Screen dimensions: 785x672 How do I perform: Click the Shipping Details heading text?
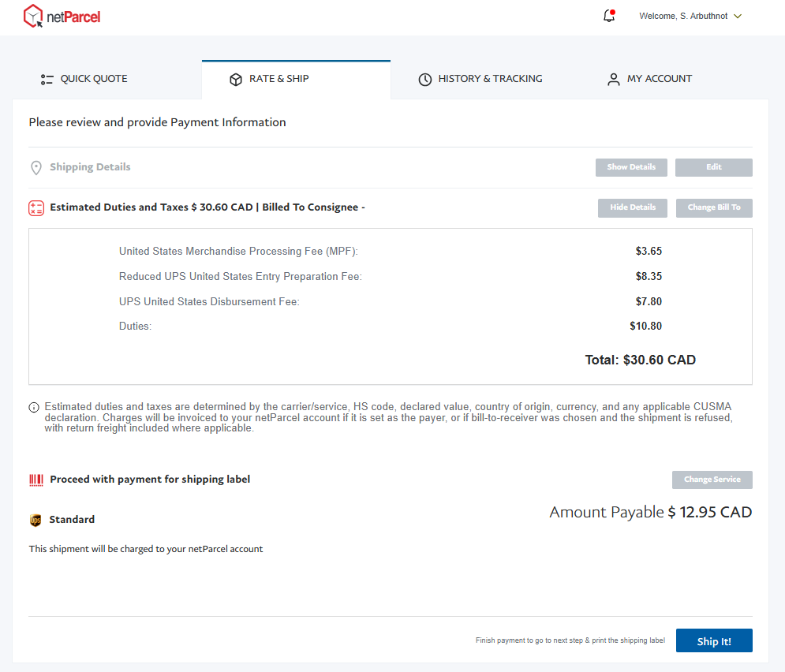90,167
